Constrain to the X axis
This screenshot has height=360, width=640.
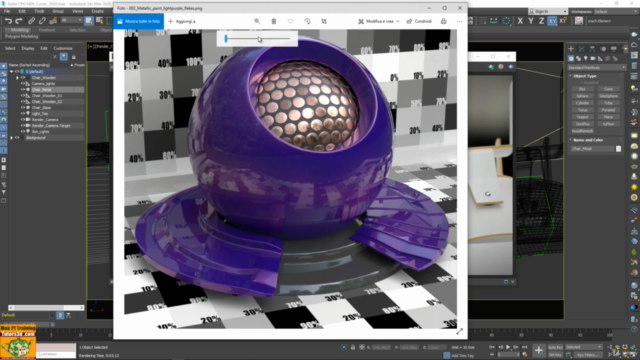pyautogui.click(x=520, y=21)
